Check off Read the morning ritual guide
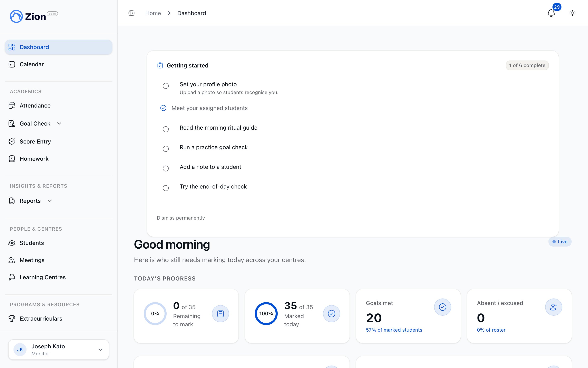The image size is (588, 368). tap(166, 129)
